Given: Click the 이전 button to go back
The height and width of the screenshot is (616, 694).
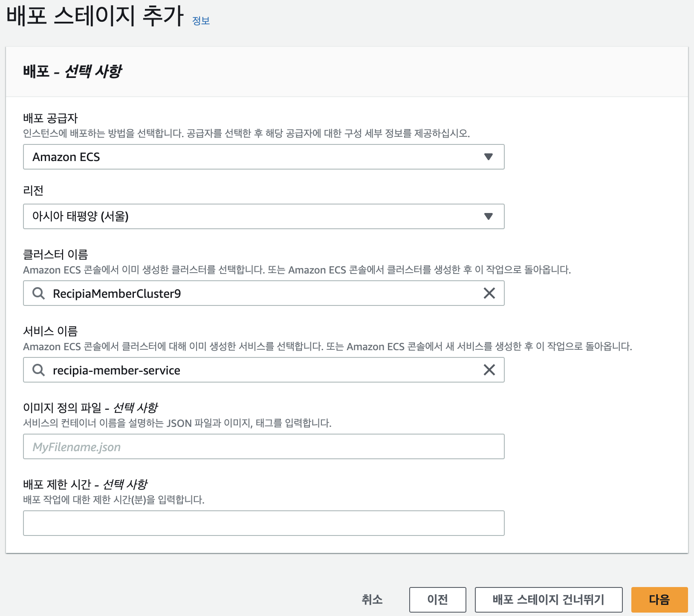Looking at the screenshot, I should (x=437, y=599).
